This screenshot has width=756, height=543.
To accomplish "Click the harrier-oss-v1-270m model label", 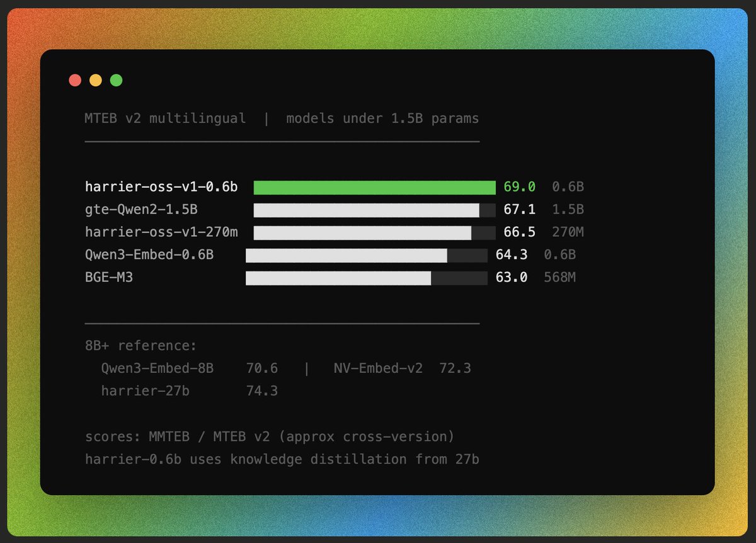I will click(161, 232).
